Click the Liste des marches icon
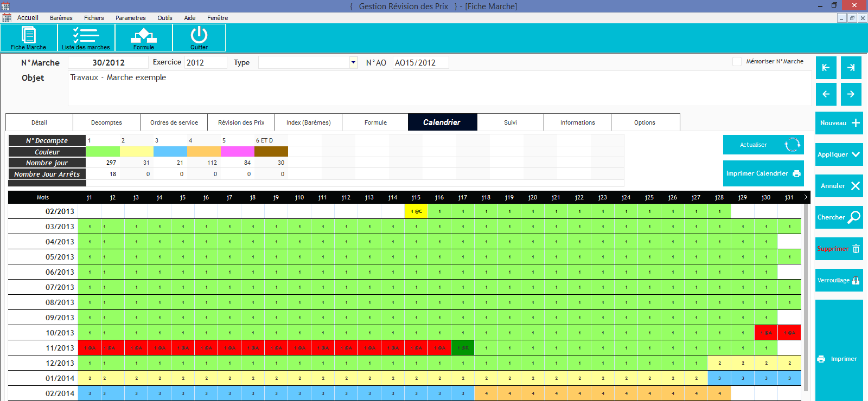This screenshot has width=868, height=401. tap(86, 37)
